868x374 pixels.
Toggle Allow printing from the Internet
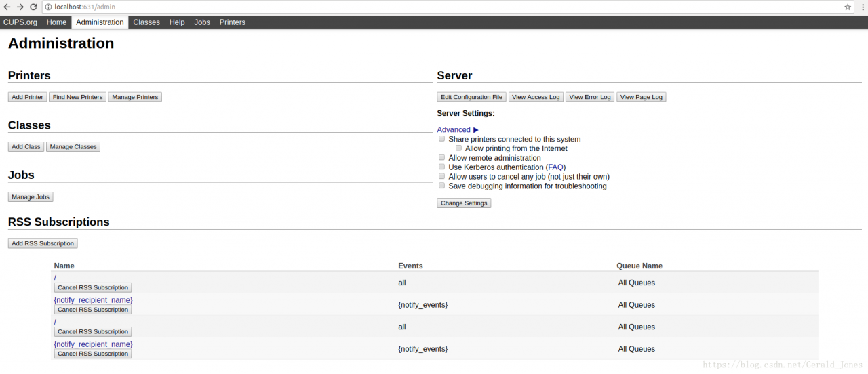tap(459, 148)
